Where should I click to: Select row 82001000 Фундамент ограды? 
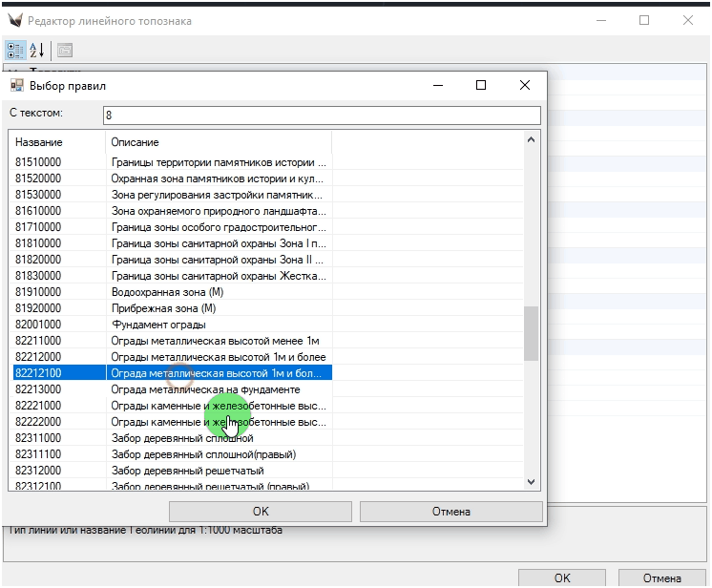coord(172,325)
